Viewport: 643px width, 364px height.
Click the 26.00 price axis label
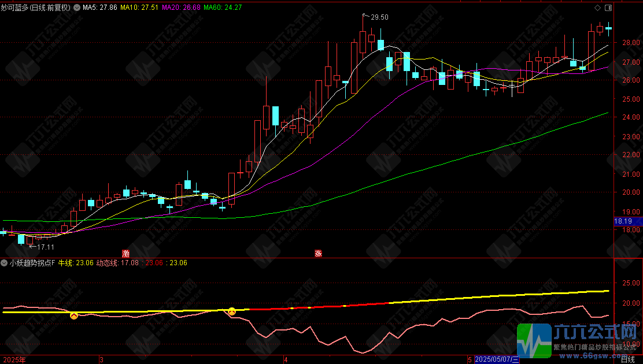(x=631, y=80)
